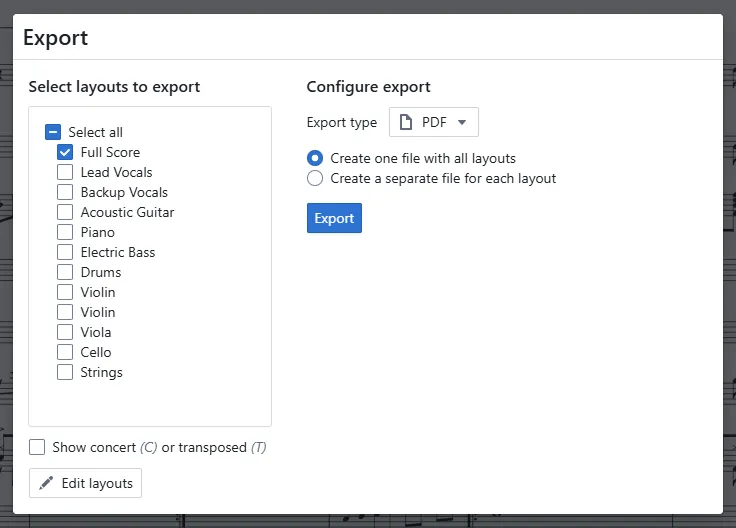Click the Strings label text

pos(101,372)
